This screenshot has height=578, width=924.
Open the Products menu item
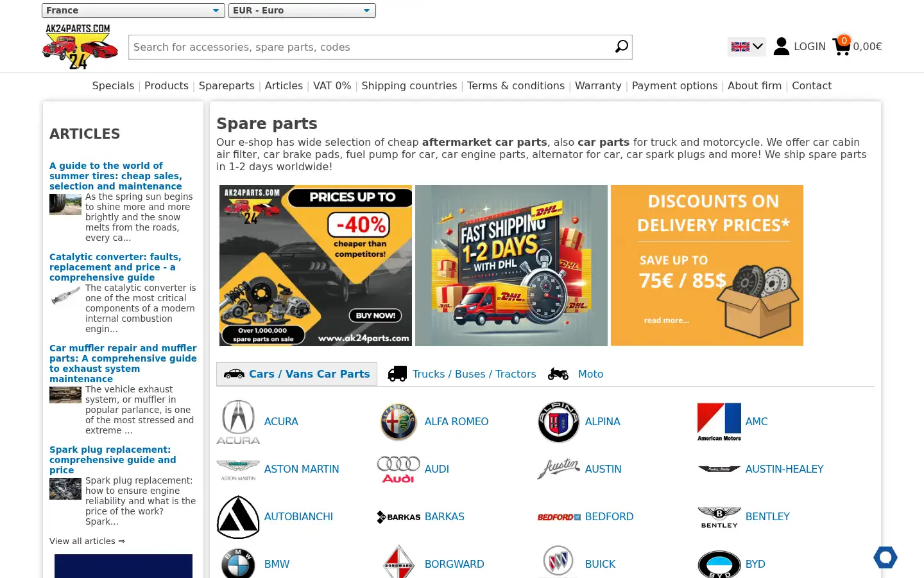click(x=166, y=85)
